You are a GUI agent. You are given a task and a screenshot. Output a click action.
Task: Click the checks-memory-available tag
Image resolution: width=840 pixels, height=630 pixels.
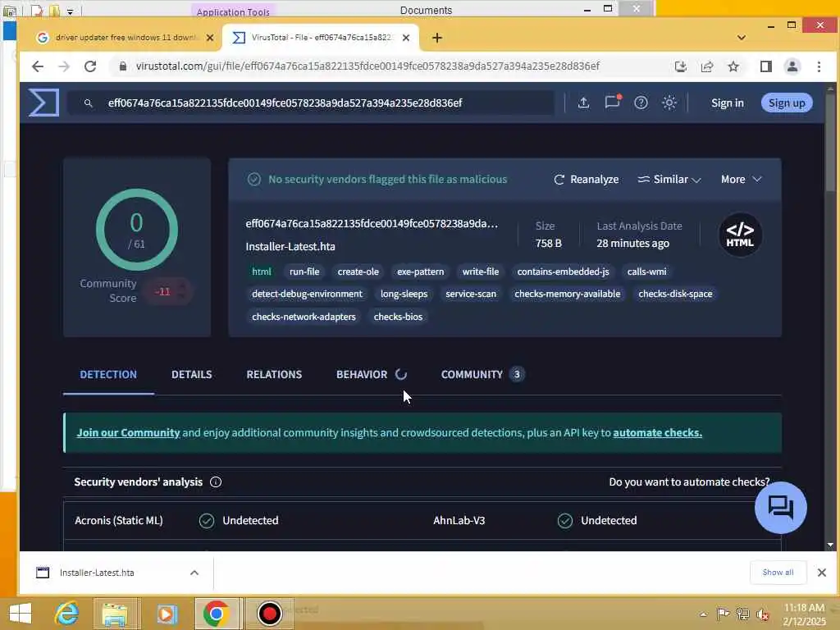pos(568,294)
